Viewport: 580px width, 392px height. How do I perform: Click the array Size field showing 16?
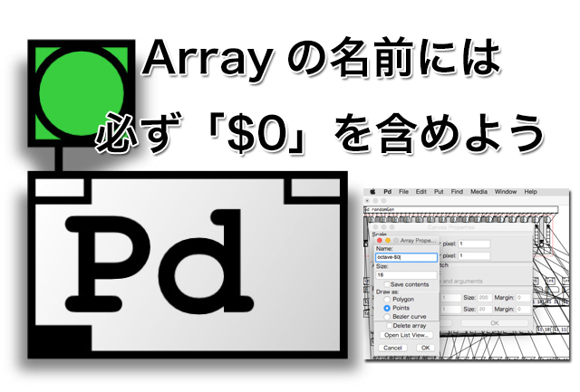(x=406, y=275)
